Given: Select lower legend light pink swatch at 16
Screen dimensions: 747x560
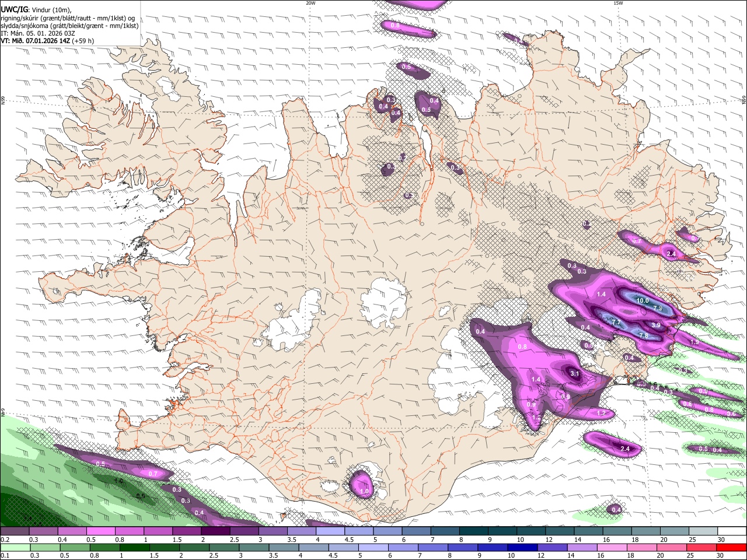Looking at the screenshot, I should 612,547.
